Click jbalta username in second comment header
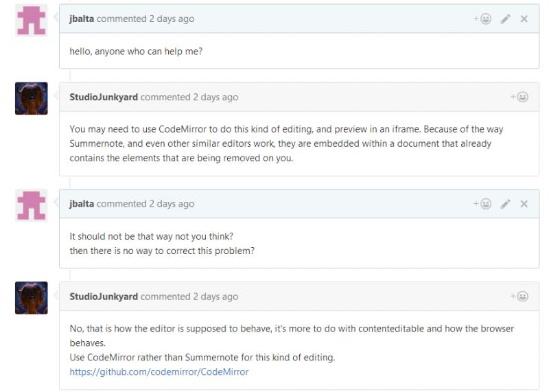The width and height of the screenshot is (549, 392). pyautogui.click(x=82, y=204)
